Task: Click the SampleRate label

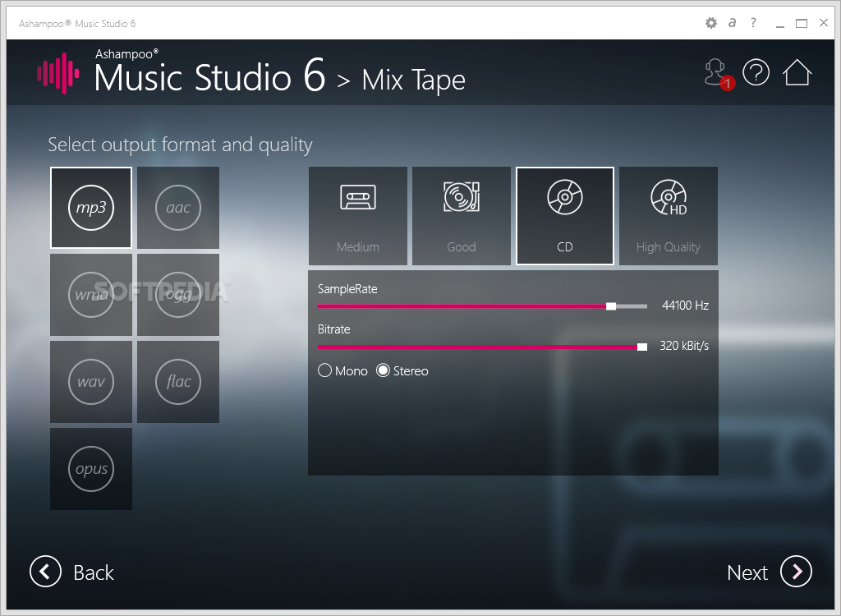Action: (347, 288)
